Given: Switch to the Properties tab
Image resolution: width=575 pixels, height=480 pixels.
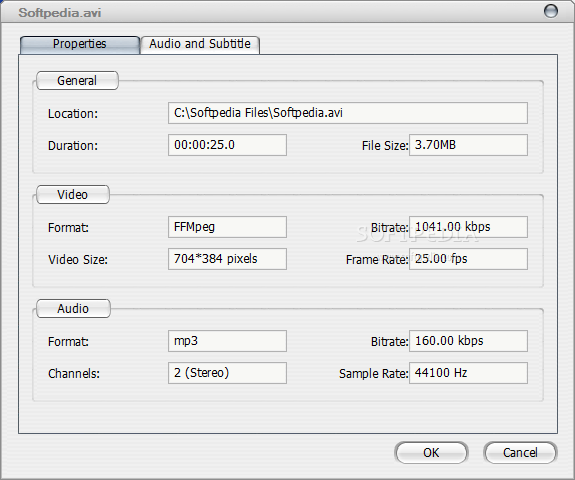Looking at the screenshot, I should (x=80, y=45).
